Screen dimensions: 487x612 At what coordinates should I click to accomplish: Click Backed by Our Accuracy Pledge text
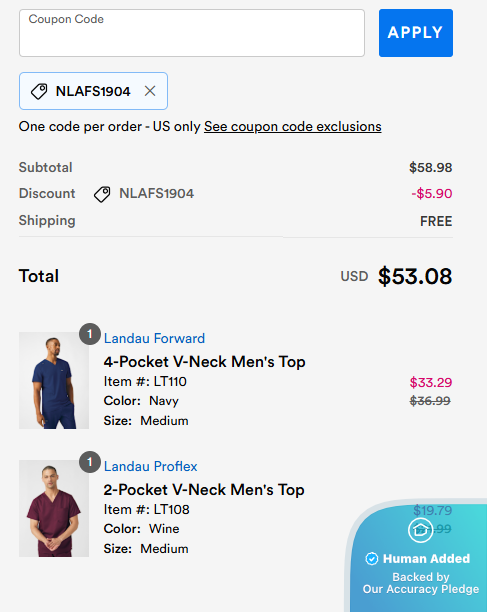click(421, 583)
